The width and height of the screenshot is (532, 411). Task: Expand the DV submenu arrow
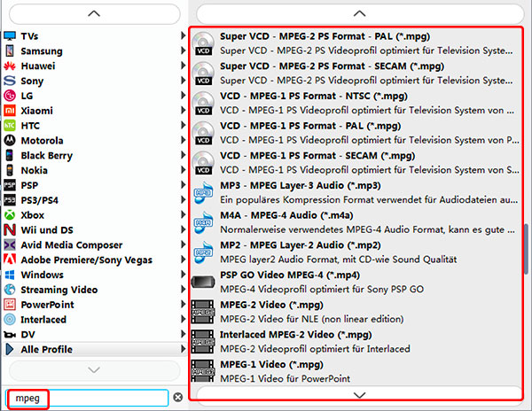pos(183,334)
